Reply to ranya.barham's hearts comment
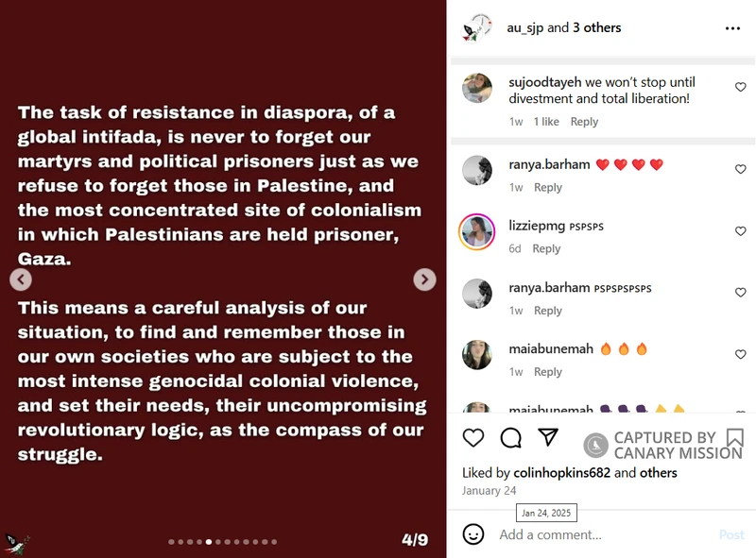This screenshot has height=558, width=756. (548, 188)
